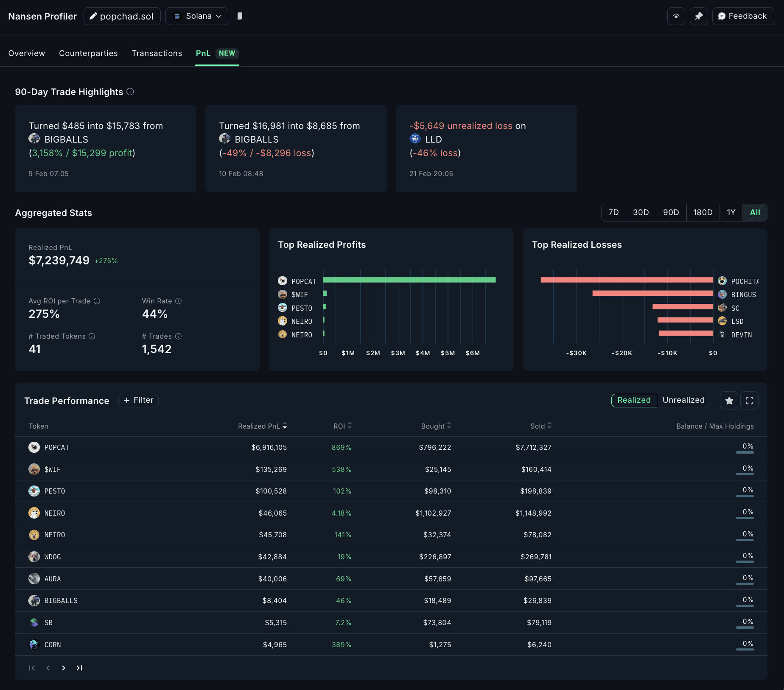The image size is (784, 690).
Task: Go to previous page of table
Action: (48, 668)
